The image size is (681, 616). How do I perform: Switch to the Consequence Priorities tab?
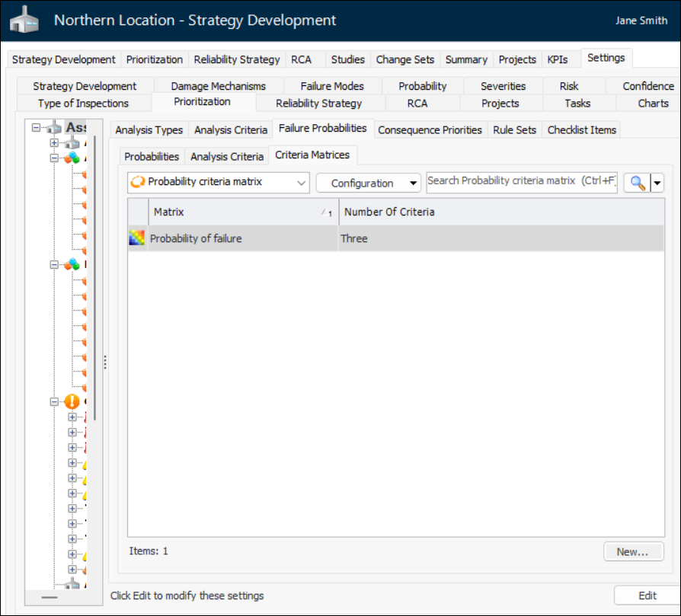coord(430,129)
